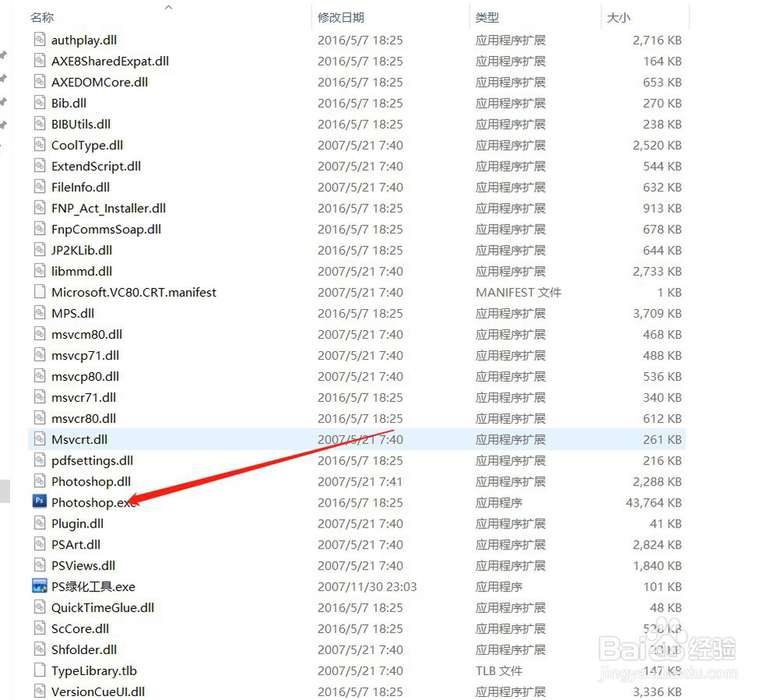Toggle the sort arrow above 名称

tap(168, 7)
